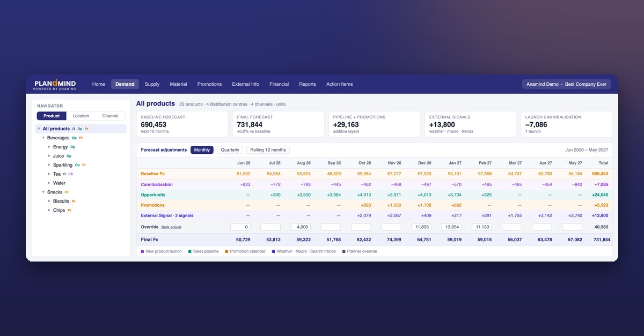Click the Jul 26 override field
Viewport: 644px width, 336px height.
270,227
